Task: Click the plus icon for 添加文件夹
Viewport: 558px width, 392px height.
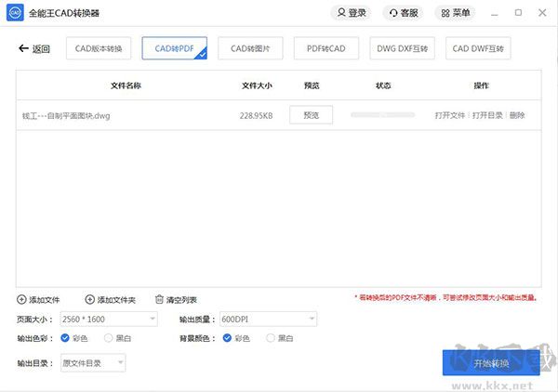Action: 89,300
